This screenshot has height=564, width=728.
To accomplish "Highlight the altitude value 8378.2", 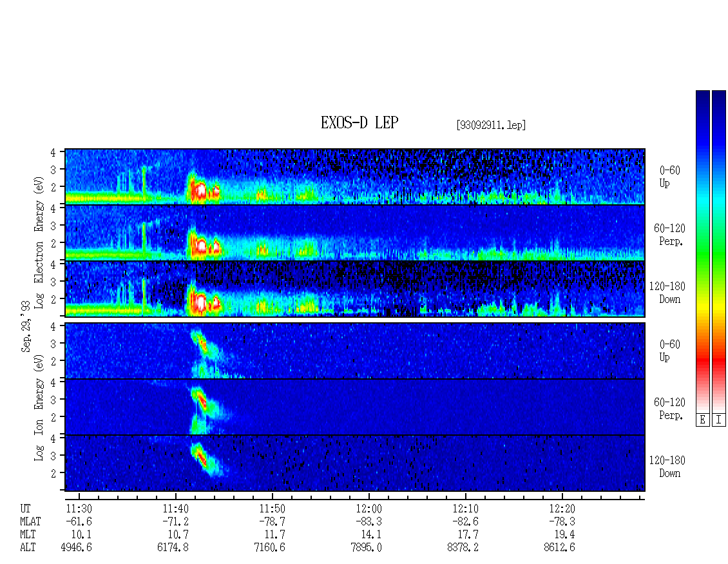I will click(x=463, y=548).
